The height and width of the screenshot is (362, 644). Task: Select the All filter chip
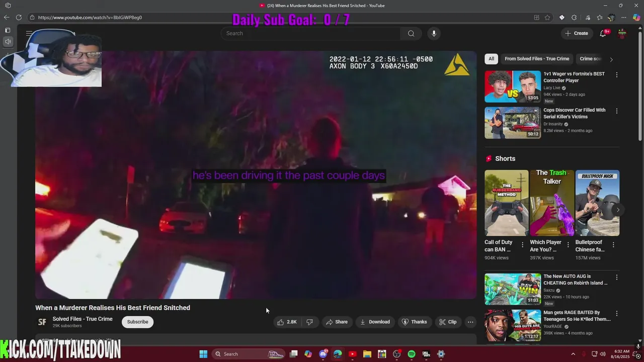tap(491, 59)
